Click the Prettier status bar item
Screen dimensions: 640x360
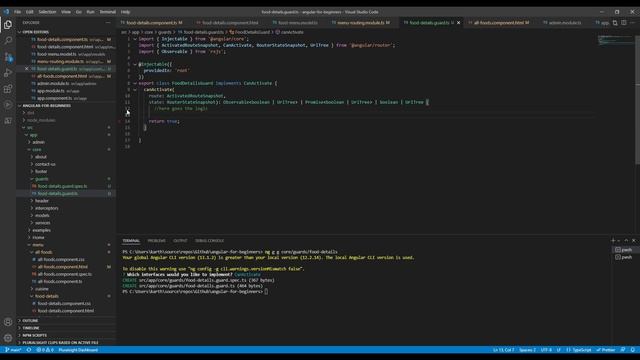pos(606,350)
